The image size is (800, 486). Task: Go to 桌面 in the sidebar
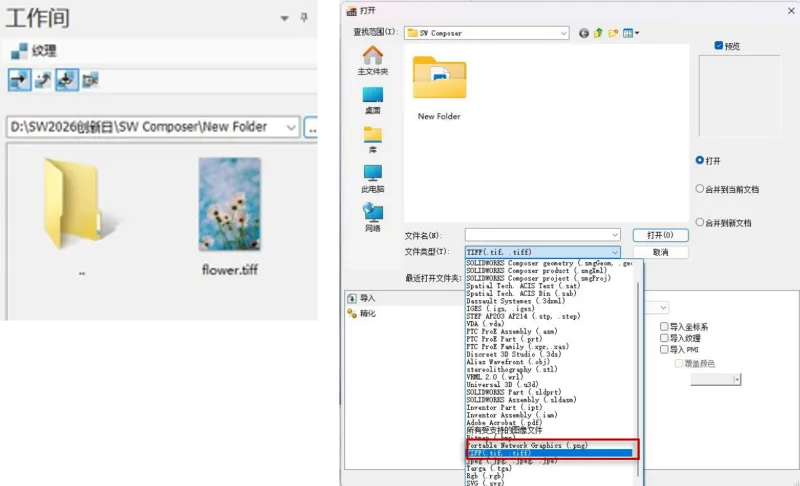click(x=372, y=100)
